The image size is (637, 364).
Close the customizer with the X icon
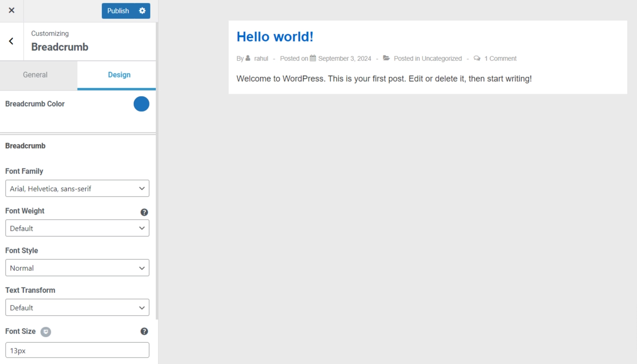(11, 11)
